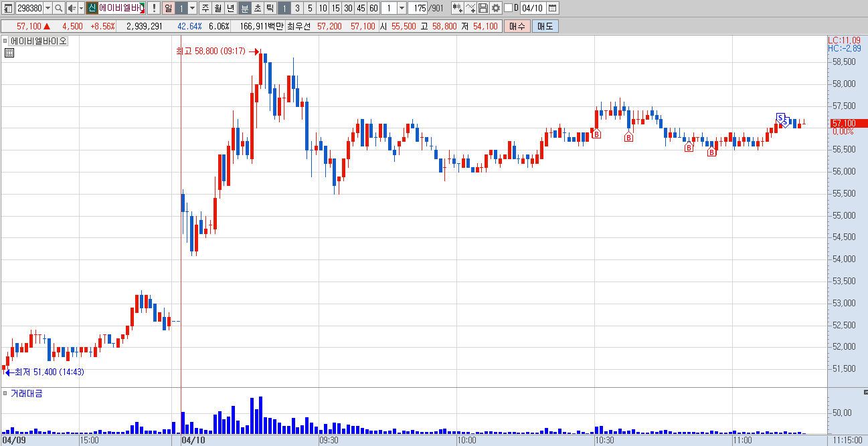The image size is (868, 446).
Task: Open dropdown arrow next to 일 period
Action: (192, 8)
